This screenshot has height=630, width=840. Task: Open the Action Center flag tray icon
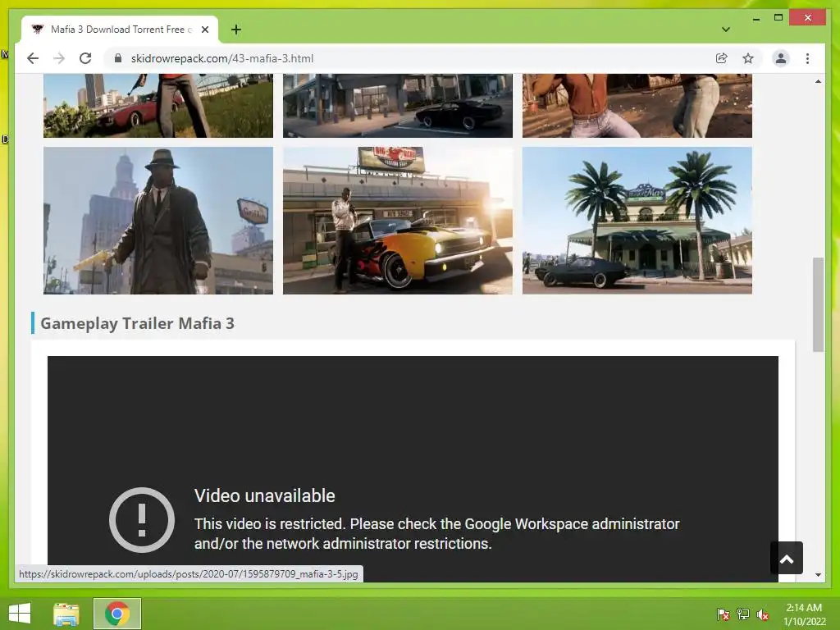pyautogui.click(x=723, y=614)
